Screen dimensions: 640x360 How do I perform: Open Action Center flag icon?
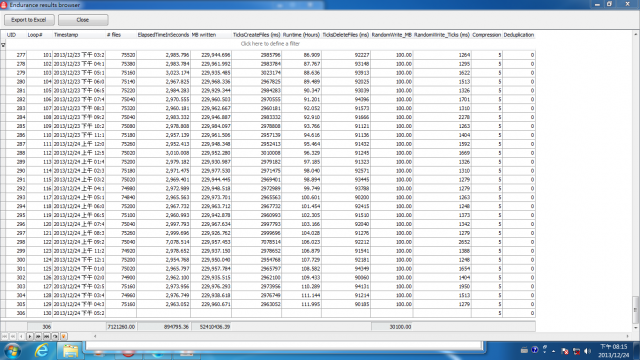click(x=565, y=351)
